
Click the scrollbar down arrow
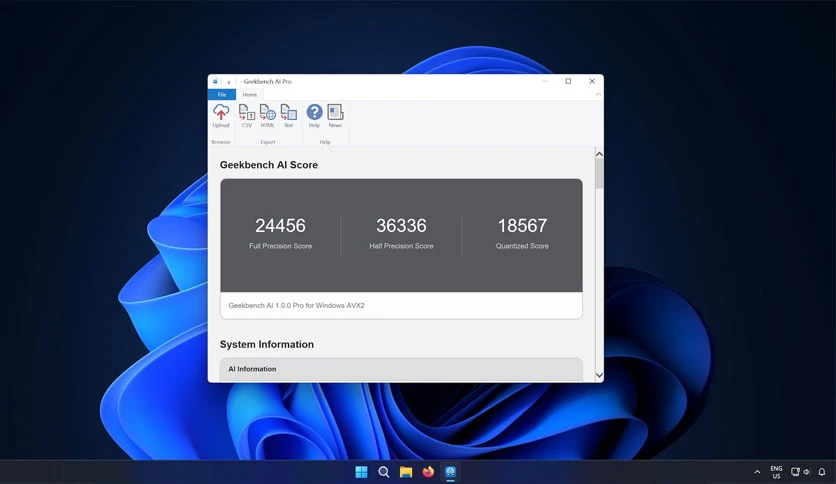599,375
